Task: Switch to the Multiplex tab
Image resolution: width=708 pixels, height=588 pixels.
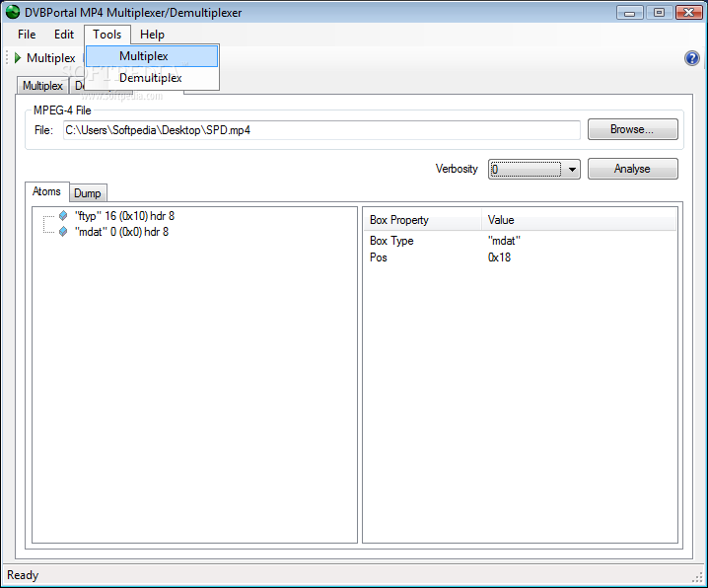Action: (x=42, y=86)
